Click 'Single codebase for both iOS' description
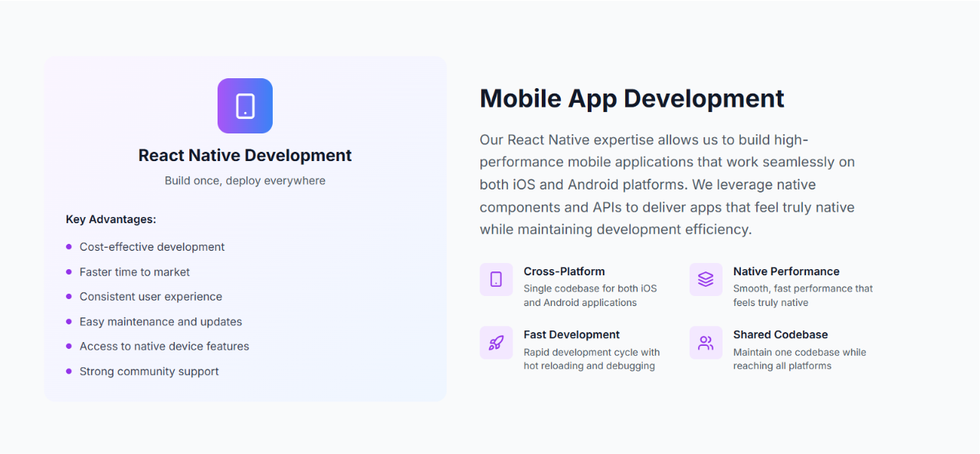The image size is (980, 454). click(x=590, y=295)
